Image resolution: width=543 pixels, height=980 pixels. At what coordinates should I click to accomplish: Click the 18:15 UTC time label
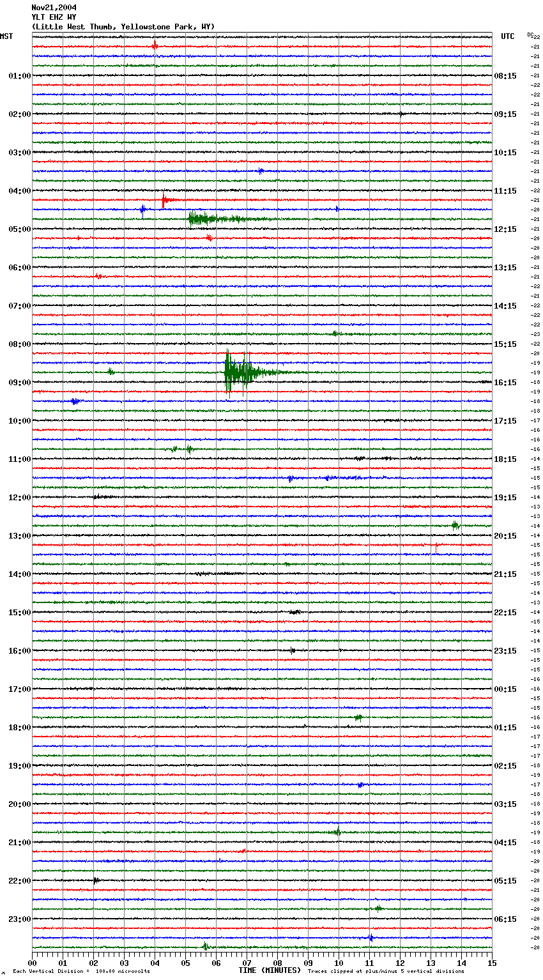pos(505,459)
